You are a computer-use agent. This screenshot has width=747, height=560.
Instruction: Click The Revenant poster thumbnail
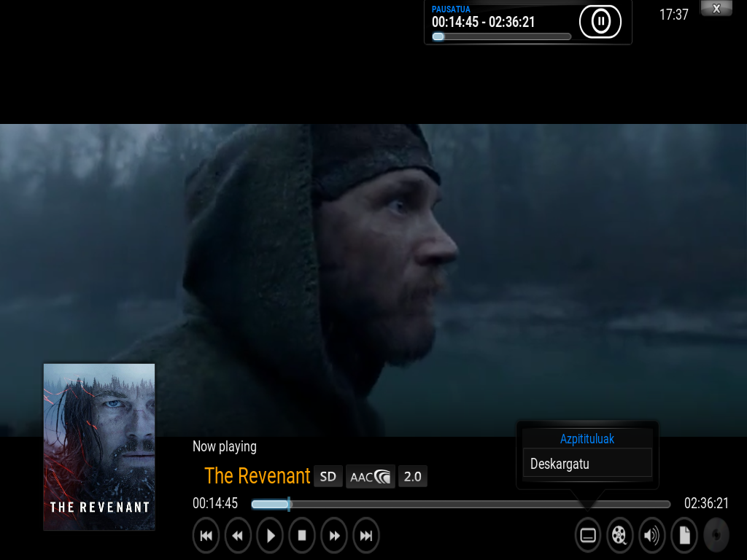pyautogui.click(x=99, y=446)
